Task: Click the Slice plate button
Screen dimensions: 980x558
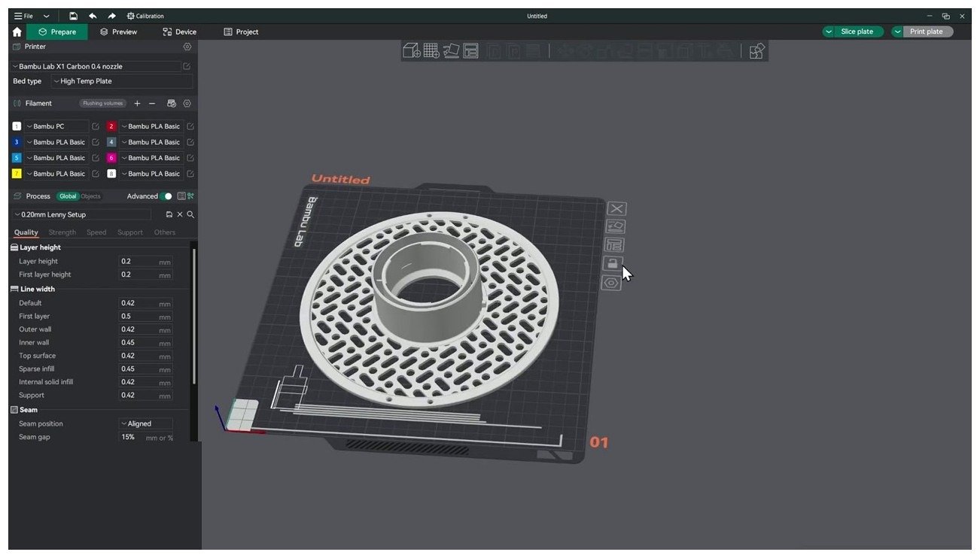Action: tap(857, 32)
